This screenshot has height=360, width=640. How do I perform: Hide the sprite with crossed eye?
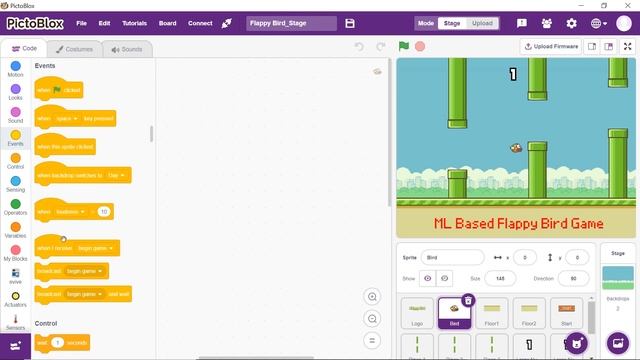pos(444,278)
